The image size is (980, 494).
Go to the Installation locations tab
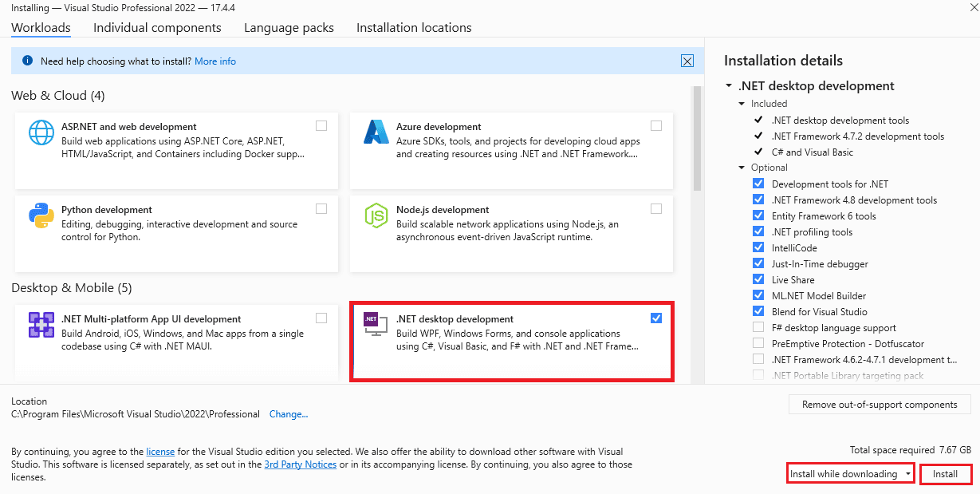414,27
